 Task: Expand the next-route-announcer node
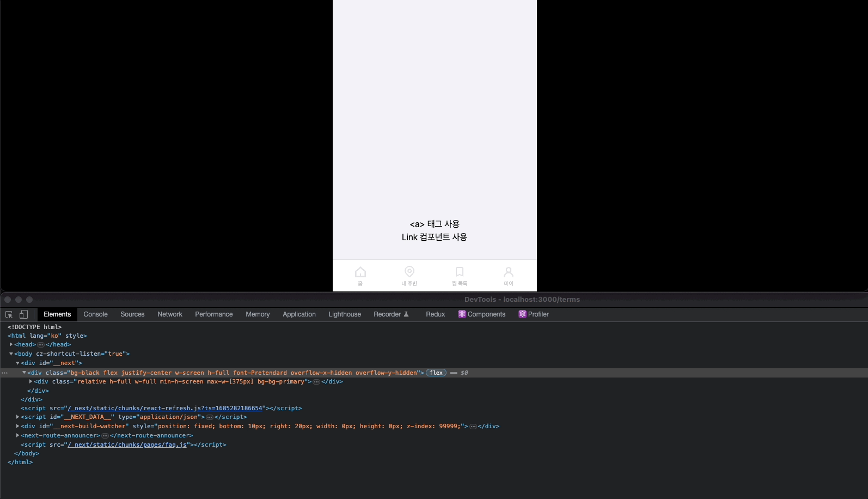(x=17, y=435)
